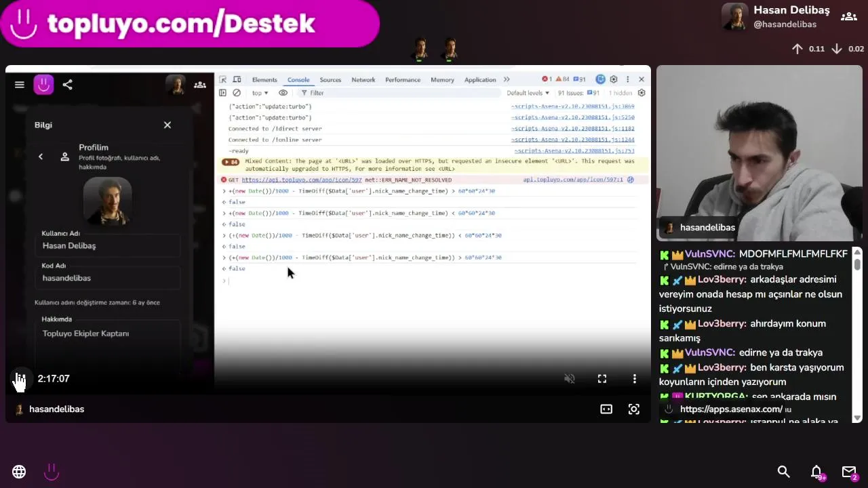
Task: Open console settings gear beside 1 hidden
Action: (642, 93)
